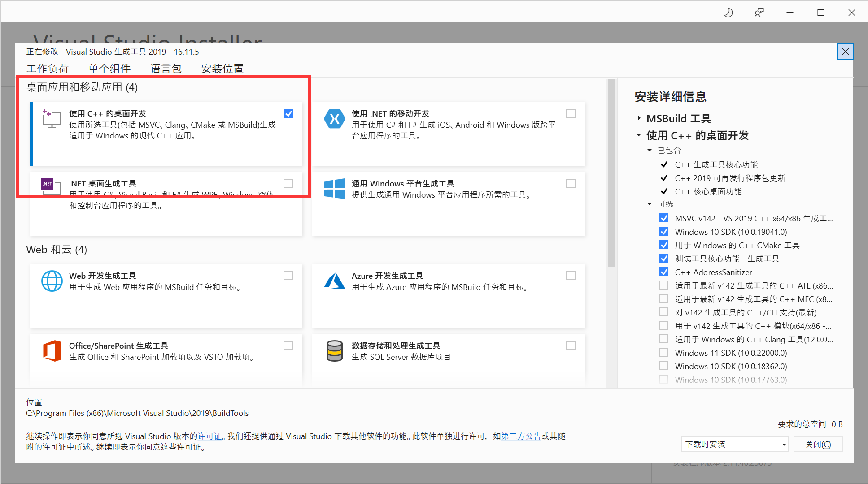Click the SQL Server database cylinder icon
This screenshot has width=868, height=484.
(x=335, y=350)
